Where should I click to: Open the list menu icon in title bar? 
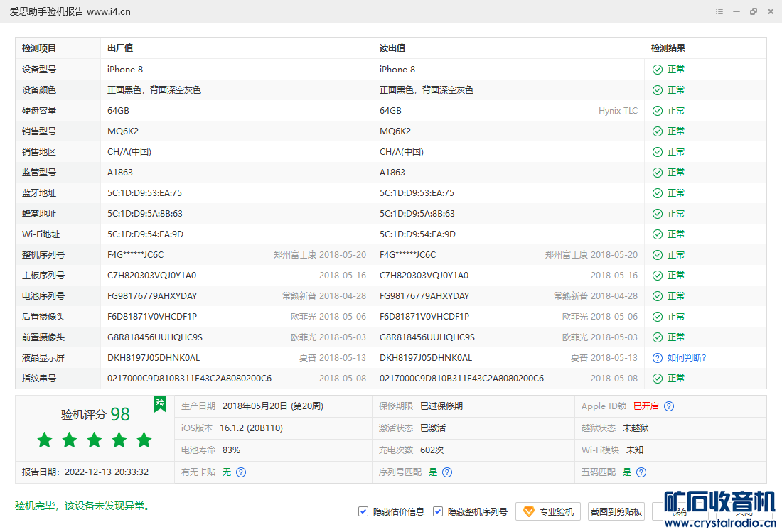coord(719,11)
